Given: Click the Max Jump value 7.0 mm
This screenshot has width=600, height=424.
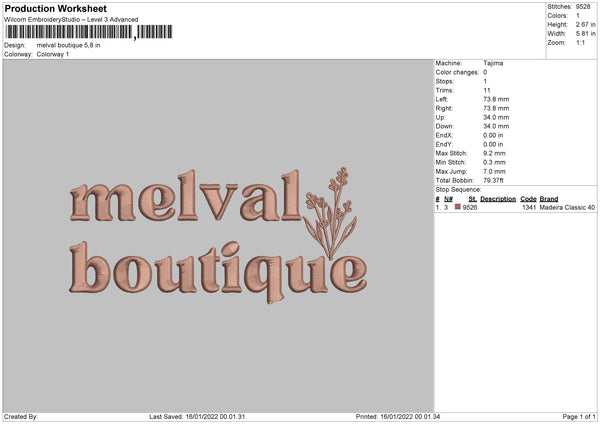Looking at the screenshot, I should point(494,172).
